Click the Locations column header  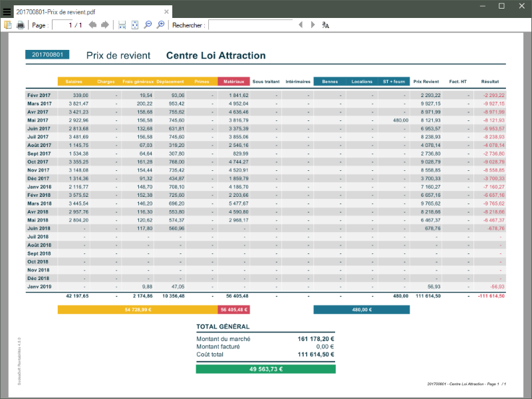point(362,81)
